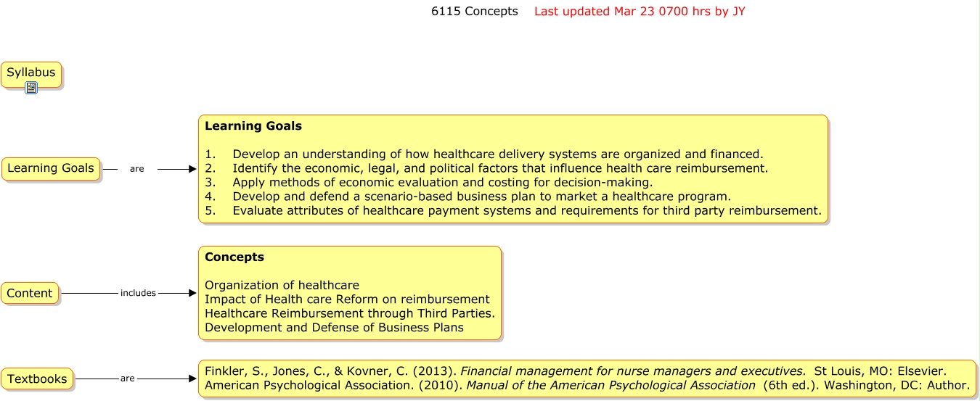Click the Textbooks concept node
The height and width of the screenshot is (401, 980).
click(x=37, y=379)
